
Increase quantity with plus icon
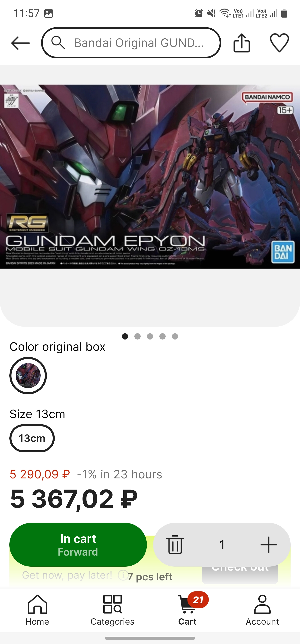[x=269, y=545]
